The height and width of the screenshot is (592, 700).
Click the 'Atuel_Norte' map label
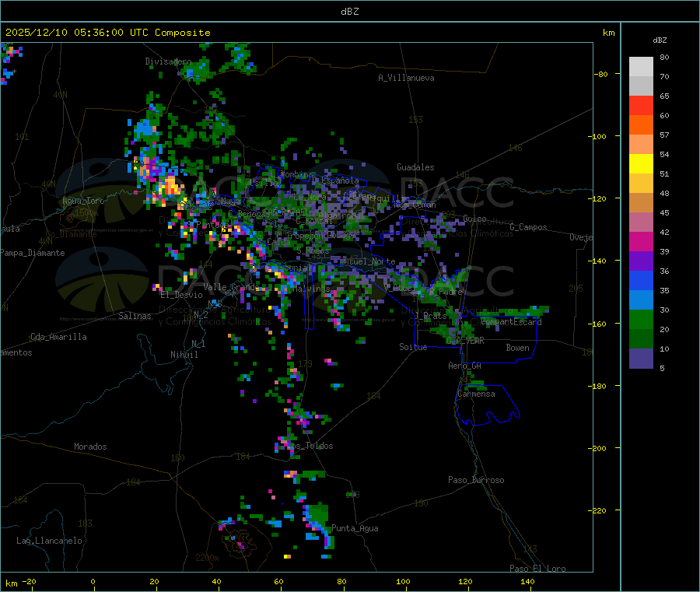[x=369, y=261]
